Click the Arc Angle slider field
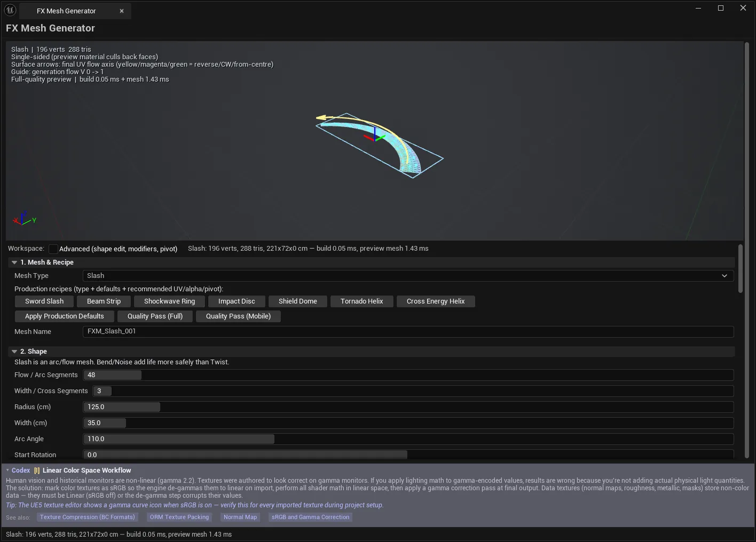 (x=408, y=439)
